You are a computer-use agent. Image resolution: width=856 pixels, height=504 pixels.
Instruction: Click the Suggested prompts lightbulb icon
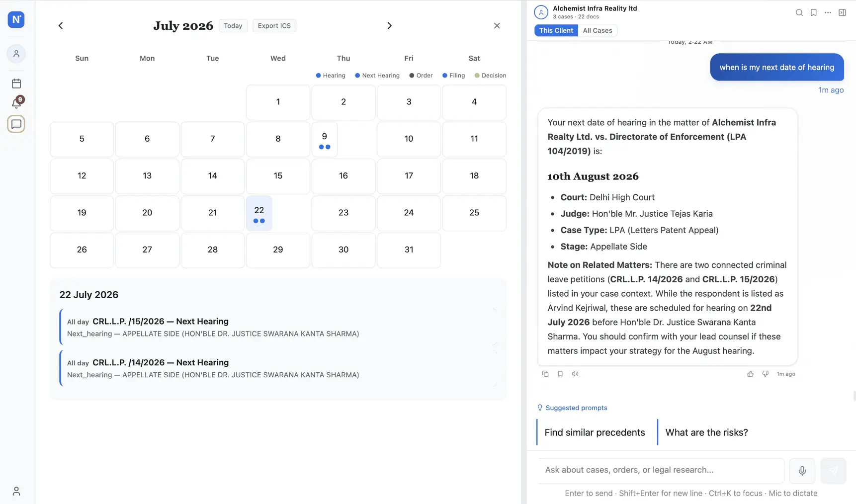point(540,408)
